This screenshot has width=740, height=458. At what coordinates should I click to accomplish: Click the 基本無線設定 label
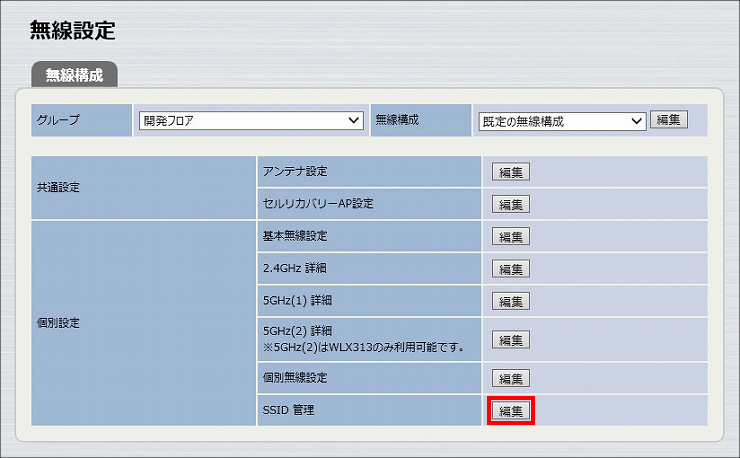(x=295, y=236)
